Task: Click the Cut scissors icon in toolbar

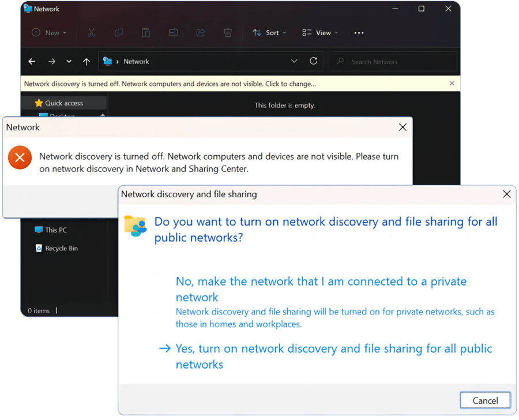Action: coord(91,33)
